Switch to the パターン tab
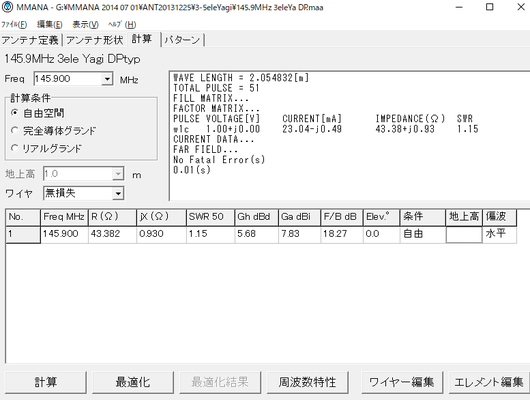This screenshot has height=400, width=530. coord(182,40)
